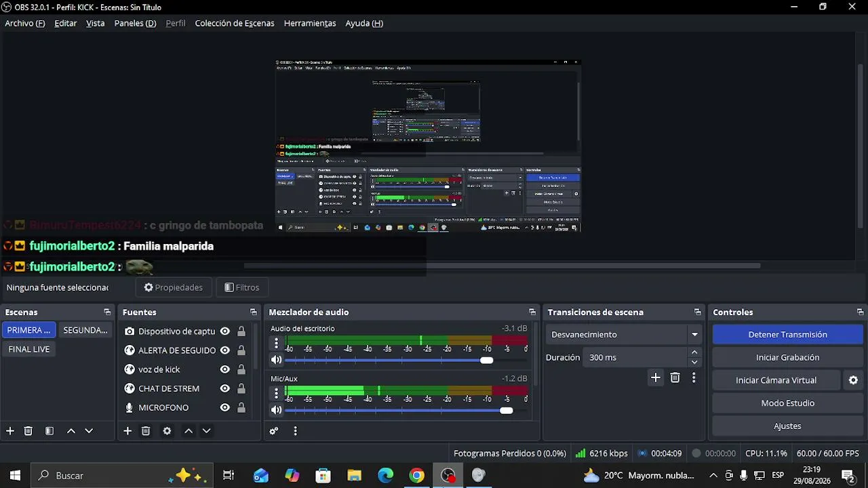The height and width of the screenshot is (488, 868).
Task: Open the Paneles menu
Action: pos(135,23)
